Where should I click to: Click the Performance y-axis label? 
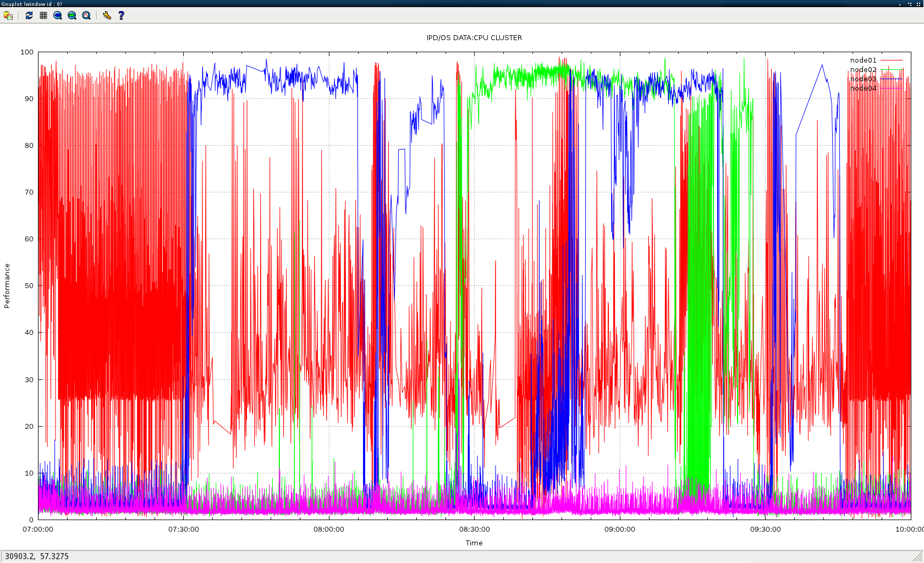click(7, 286)
